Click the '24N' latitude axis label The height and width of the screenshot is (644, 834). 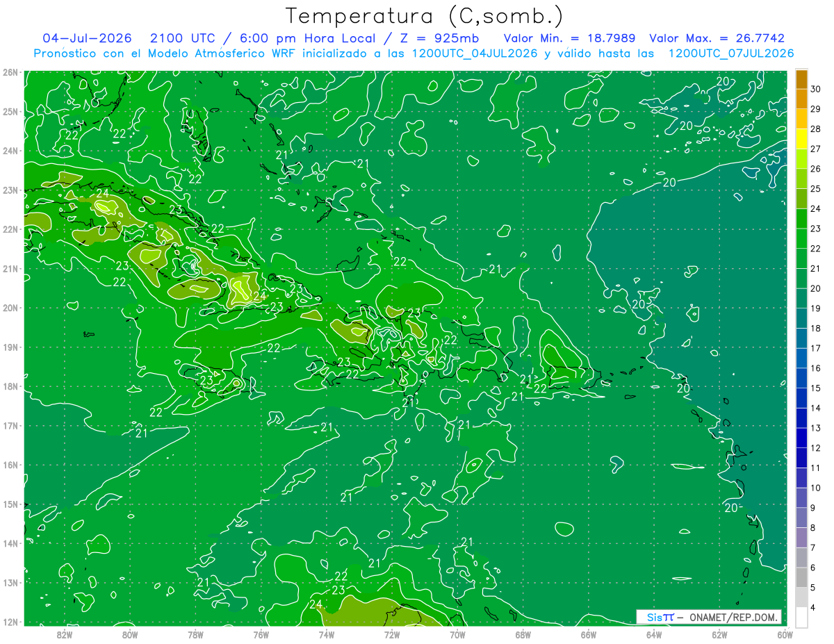tap(10, 151)
